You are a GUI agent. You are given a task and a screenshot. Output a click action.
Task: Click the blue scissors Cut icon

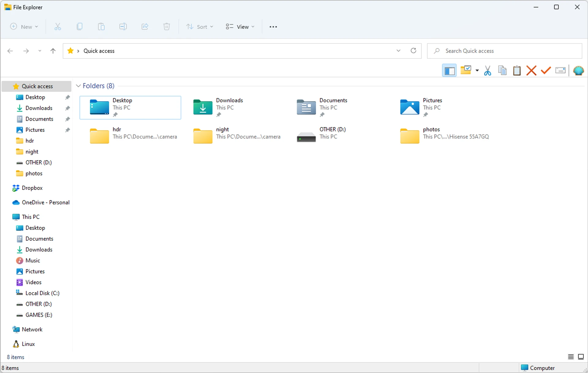click(488, 71)
